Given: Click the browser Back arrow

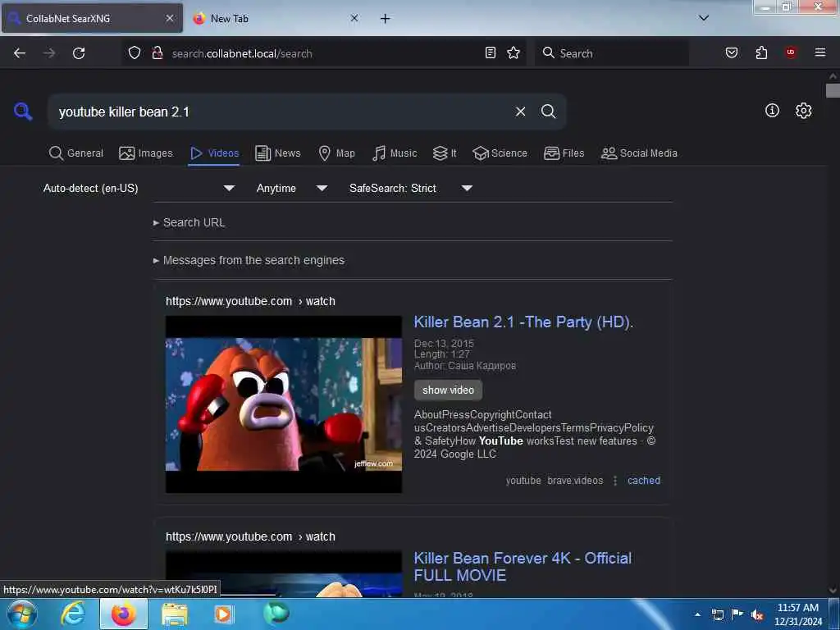Looking at the screenshot, I should click(x=20, y=53).
